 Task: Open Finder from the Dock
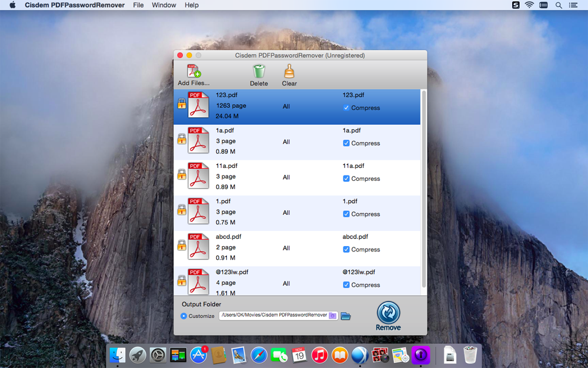pos(118,355)
